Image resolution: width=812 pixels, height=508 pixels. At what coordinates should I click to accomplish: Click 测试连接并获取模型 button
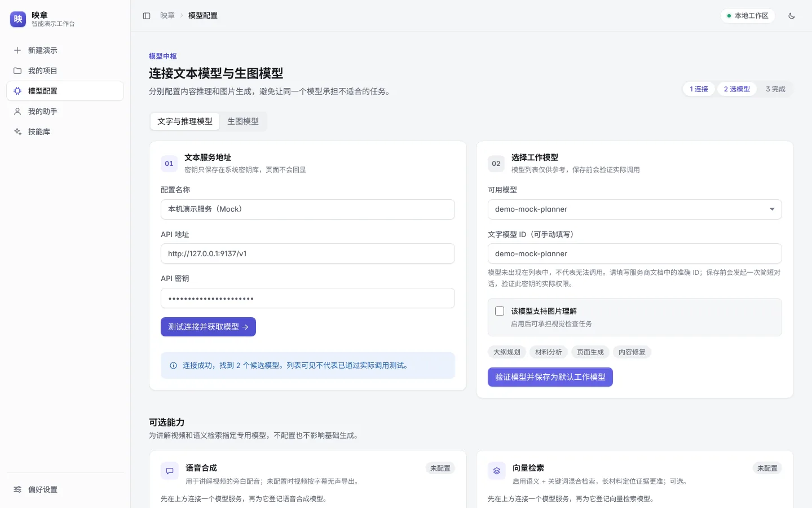208,327
